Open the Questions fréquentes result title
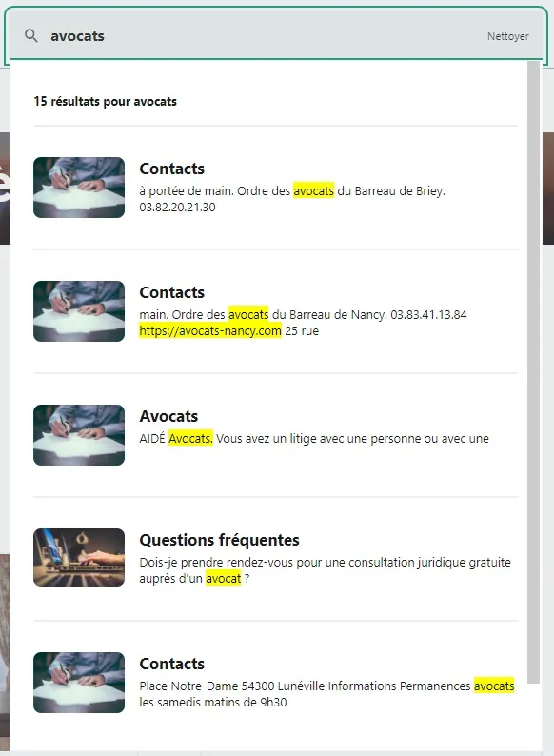This screenshot has height=756, width=554. (x=219, y=540)
